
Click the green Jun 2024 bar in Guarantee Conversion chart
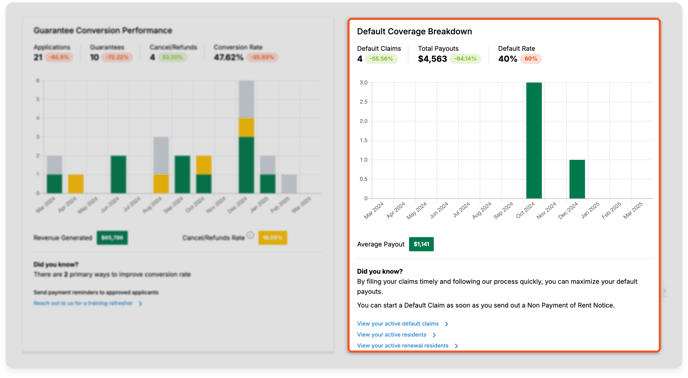tap(118, 174)
